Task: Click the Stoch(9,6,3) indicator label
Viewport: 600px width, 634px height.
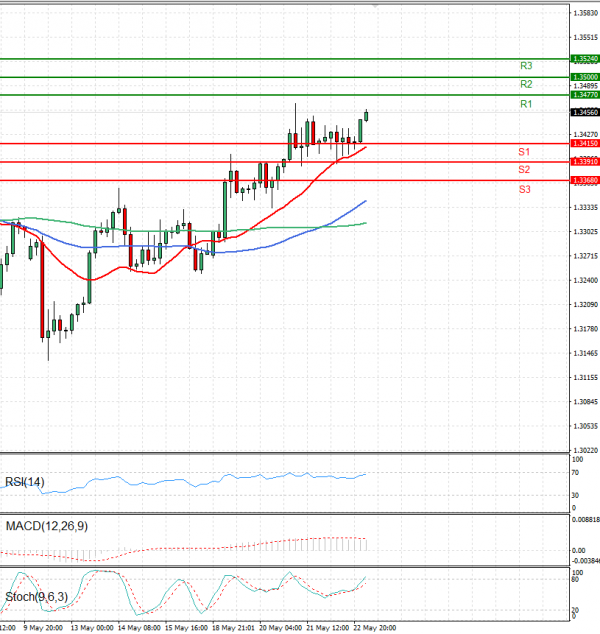Action: (x=38, y=597)
